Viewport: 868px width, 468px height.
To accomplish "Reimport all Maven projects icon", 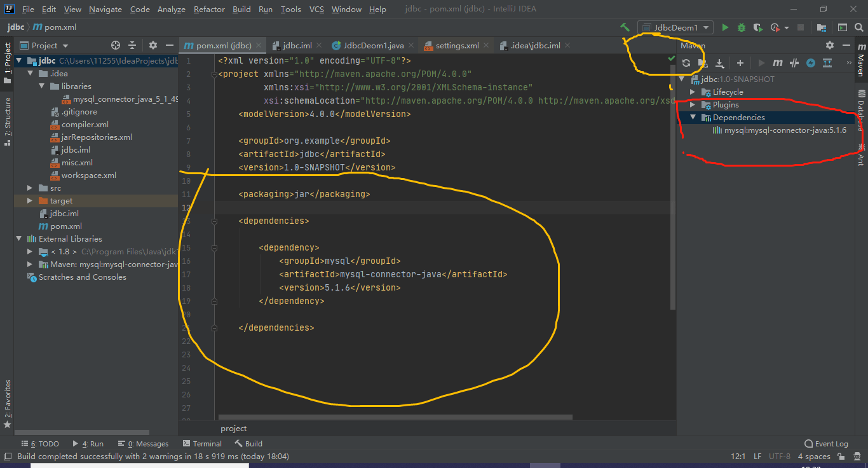I will pos(686,63).
